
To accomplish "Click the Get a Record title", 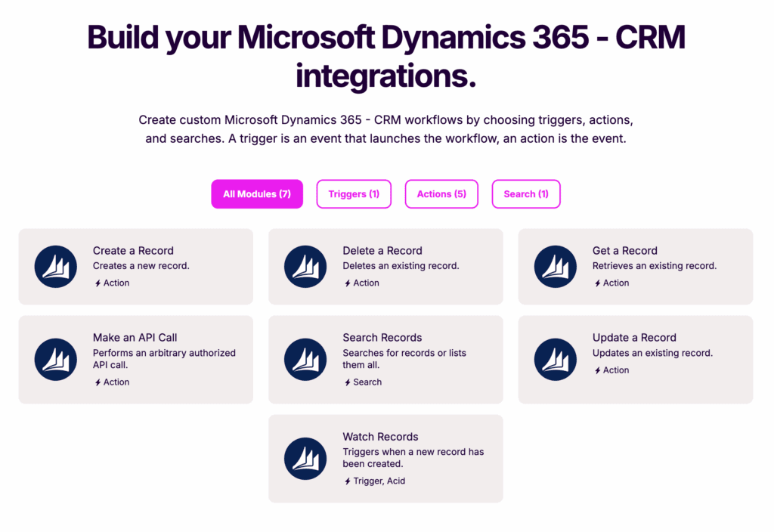I will pos(625,251).
